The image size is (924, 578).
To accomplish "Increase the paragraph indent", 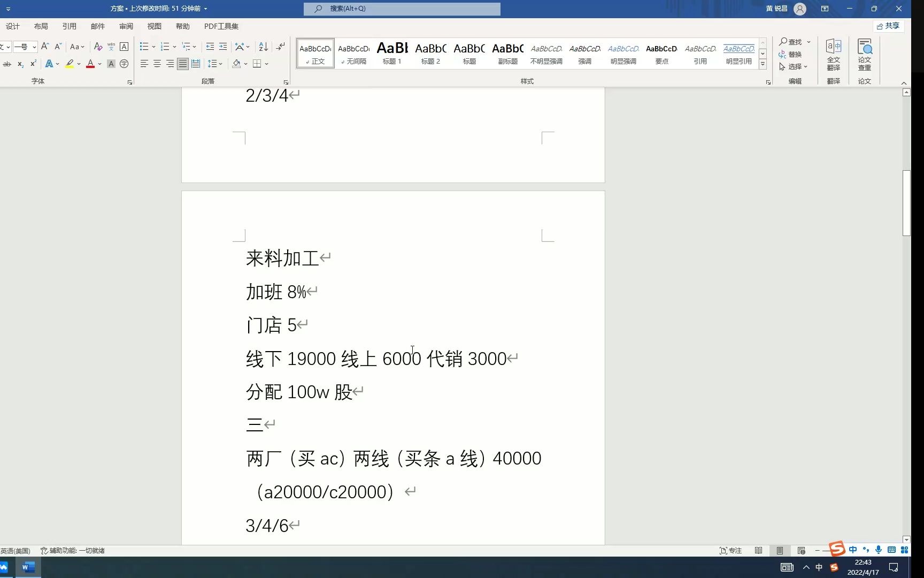I will [x=223, y=47].
